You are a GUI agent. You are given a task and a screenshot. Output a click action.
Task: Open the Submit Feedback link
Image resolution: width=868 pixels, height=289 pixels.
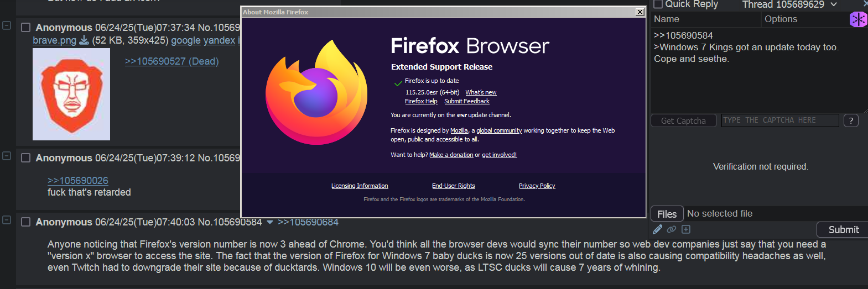467,102
